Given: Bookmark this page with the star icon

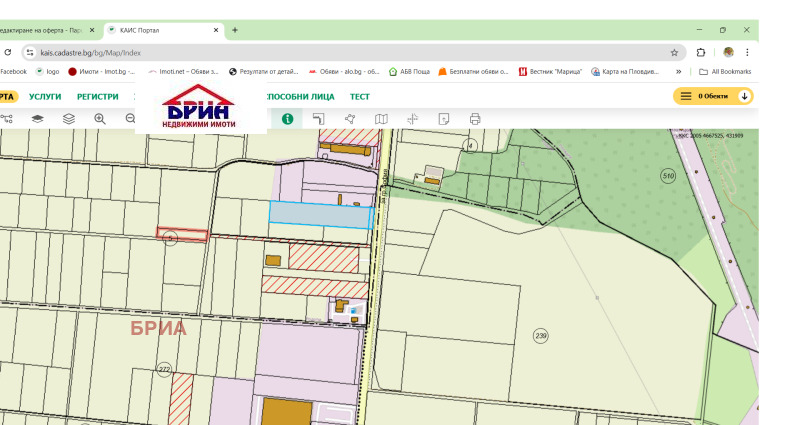Looking at the screenshot, I should click(x=674, y=52).
